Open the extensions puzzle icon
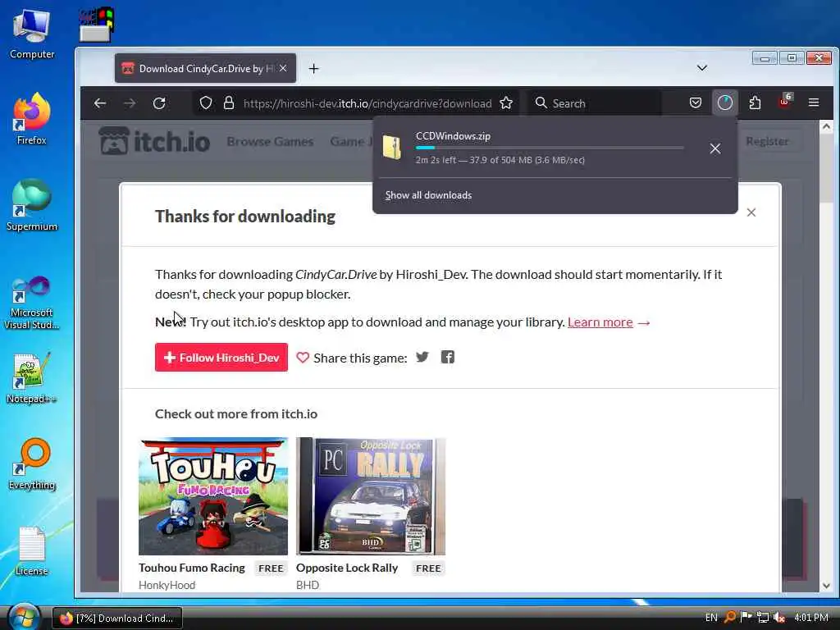This screenshot has height=630, width=840. (x=755, y=103)
